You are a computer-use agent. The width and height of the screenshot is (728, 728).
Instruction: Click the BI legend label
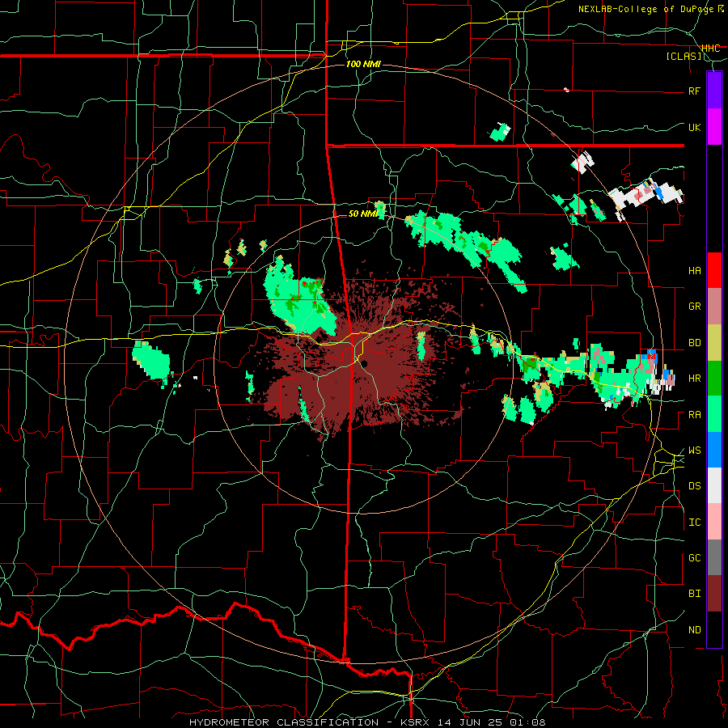coord(694,594)
